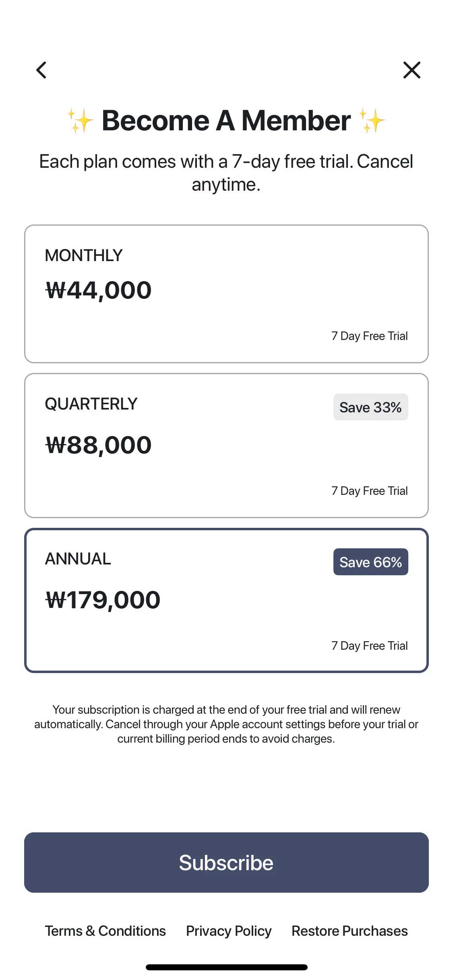The width and height of the screenshot is (453, 980).
Task: Tap the home indicator bar
Action: pos(226,967)
